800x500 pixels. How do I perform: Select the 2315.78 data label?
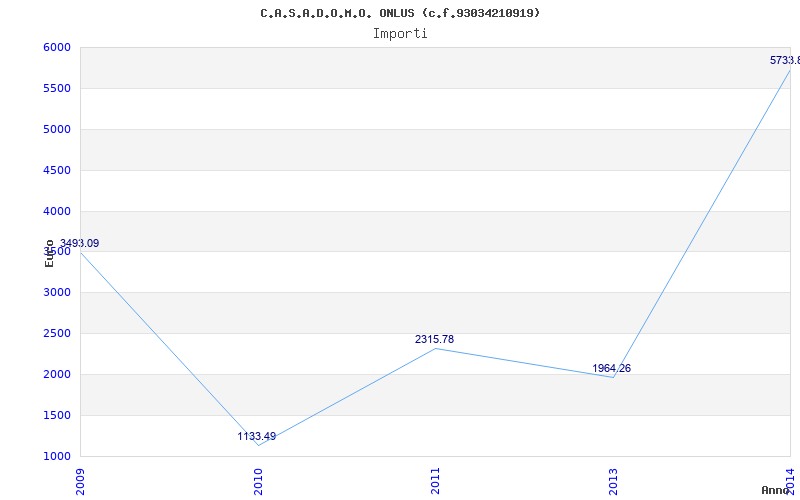(434, 339)
